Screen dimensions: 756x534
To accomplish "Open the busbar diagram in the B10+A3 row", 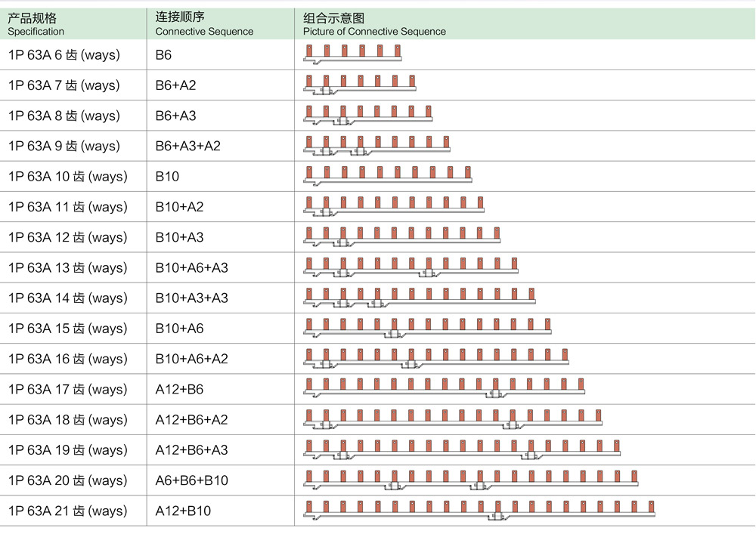I will 401,236.
